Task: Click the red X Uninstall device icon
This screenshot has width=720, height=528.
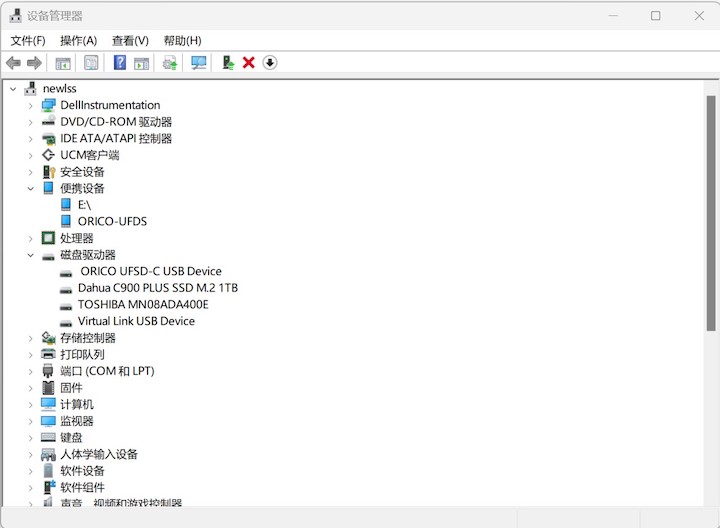Action: (248, 63)
